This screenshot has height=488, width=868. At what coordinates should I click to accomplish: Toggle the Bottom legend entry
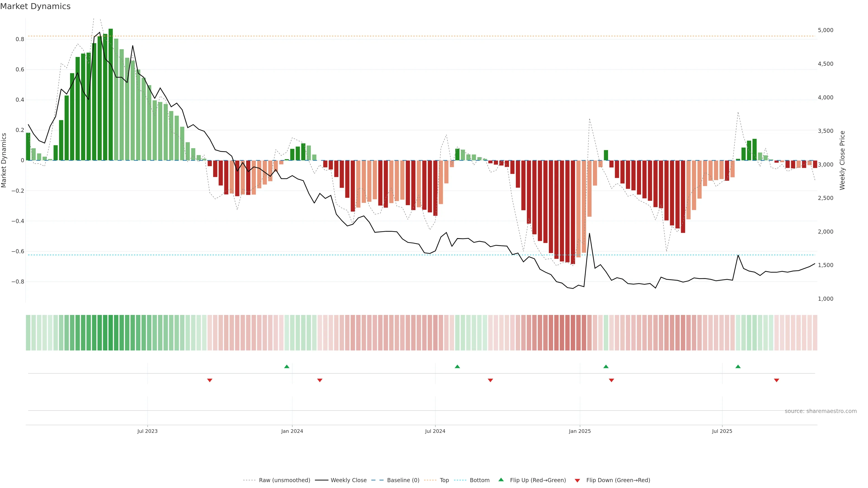click(x=479, y=480)
